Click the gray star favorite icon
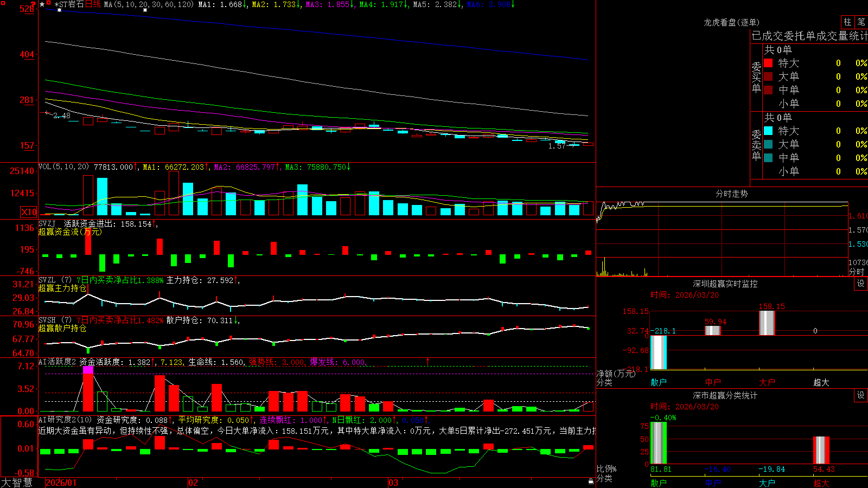The width and height of the screenshot is (868, 488). [42, 4]
